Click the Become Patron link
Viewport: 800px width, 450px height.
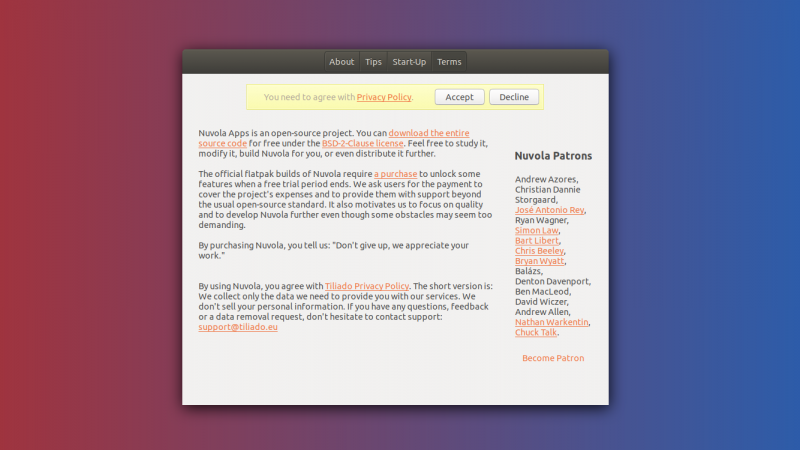coord(553,358)
